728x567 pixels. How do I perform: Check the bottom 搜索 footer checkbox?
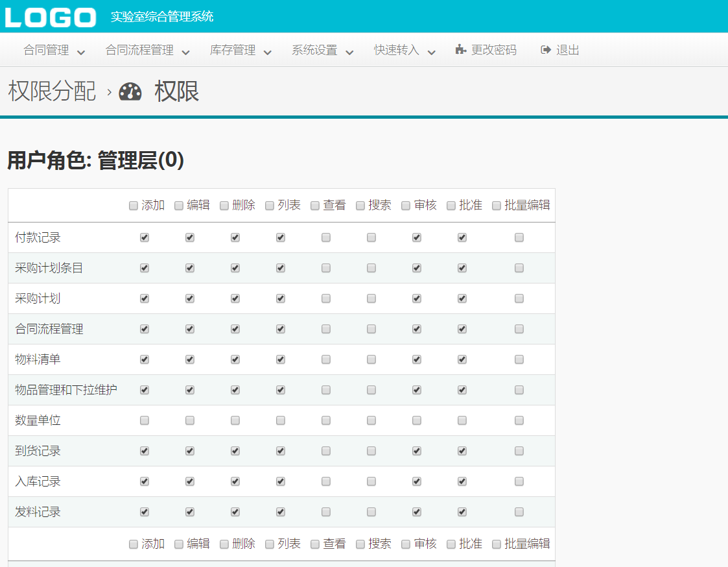click(360, 544)
